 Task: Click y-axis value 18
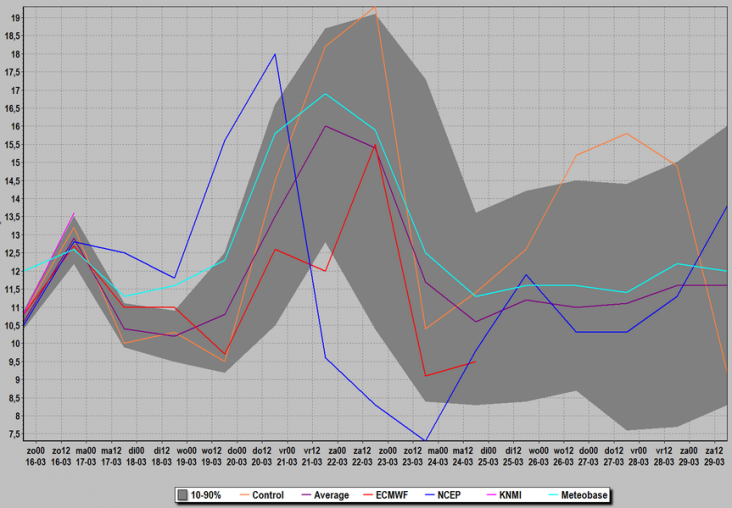[15, 54]
